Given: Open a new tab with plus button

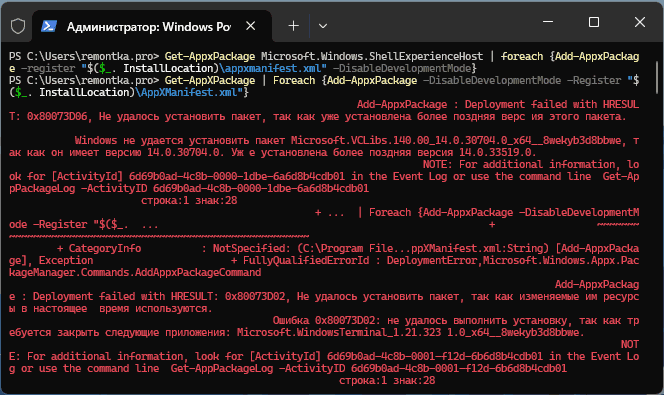Looking at the screenshot, I should pos(293,26).
